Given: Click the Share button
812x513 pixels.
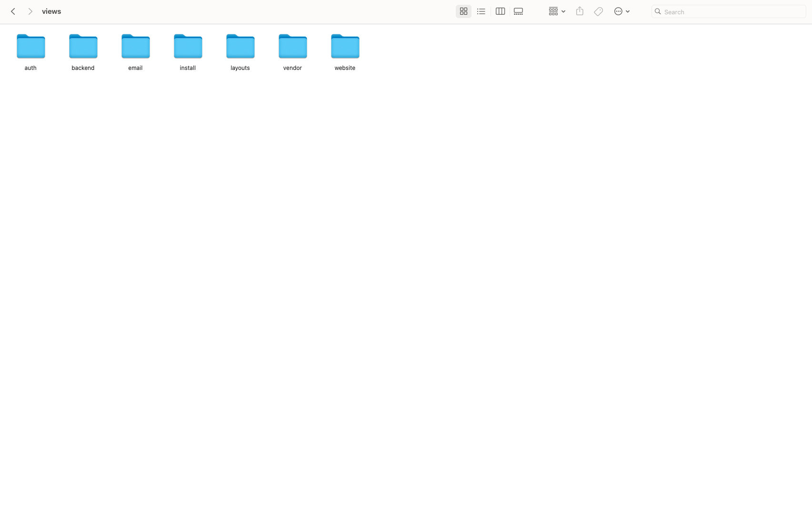Looking at the screenshot, I should point(580,11).
